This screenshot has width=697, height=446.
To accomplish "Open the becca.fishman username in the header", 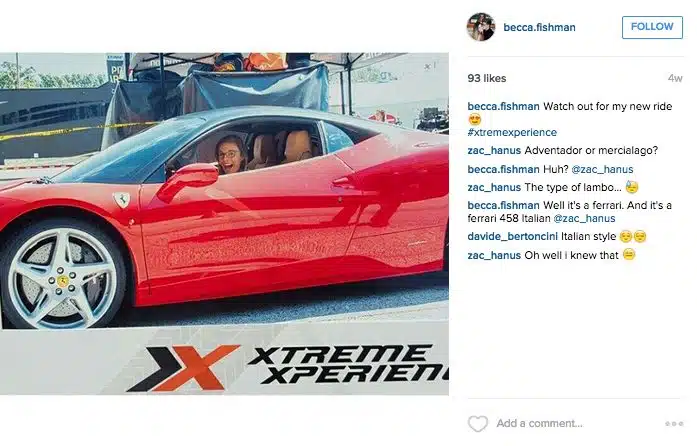I will click(539, 28).
